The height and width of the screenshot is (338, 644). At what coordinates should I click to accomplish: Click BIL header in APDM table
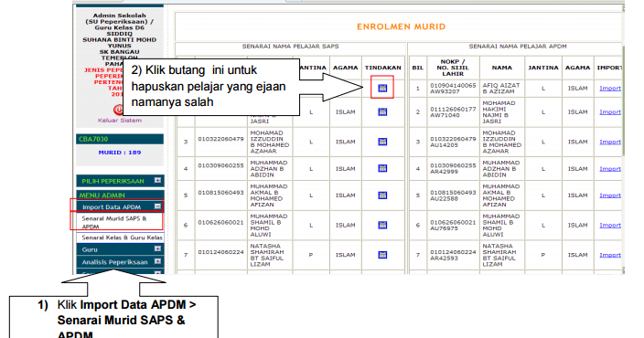(417, 68)
